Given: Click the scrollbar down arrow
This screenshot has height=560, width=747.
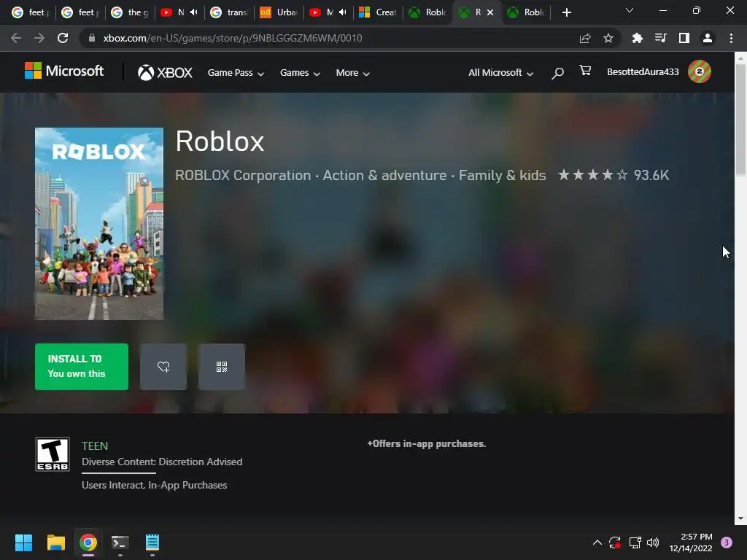Looking at the screenshot, I should click(740, 518).
